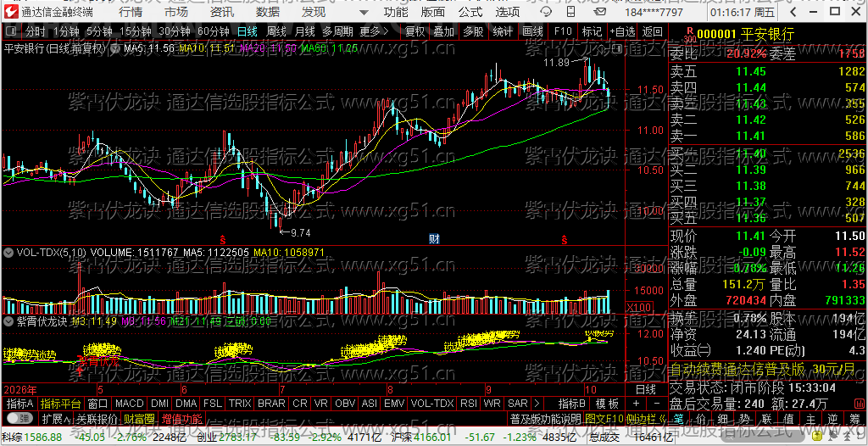Click plus button to zoom chart in
The image size is (868, 446).
point(636,404)
